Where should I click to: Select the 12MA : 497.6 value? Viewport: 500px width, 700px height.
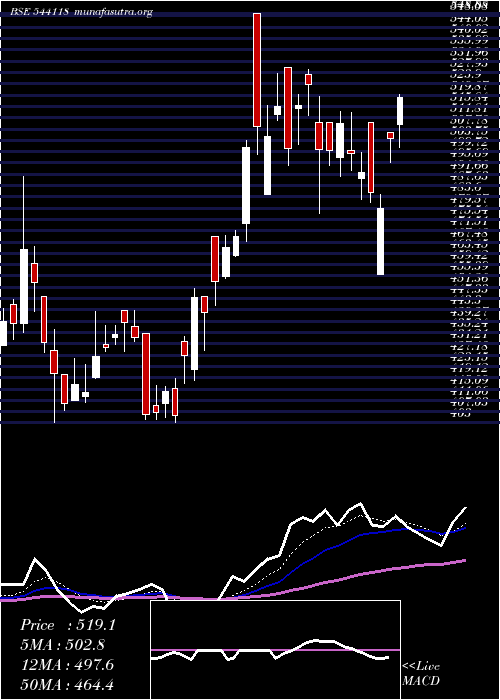(x=67, y=665)
